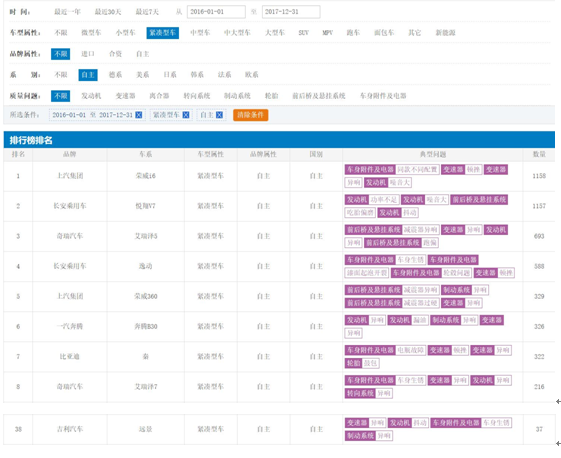Click the 转向系统 tag in 艾瑞泽7 row
Image resolution: width=561 pixels, height=458 pixels.
[360, 394]
